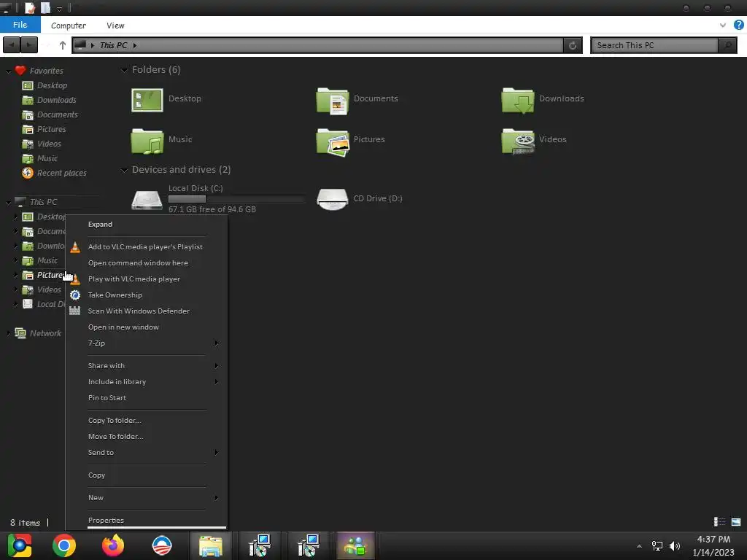Choose Open in new window

point(146,327)
